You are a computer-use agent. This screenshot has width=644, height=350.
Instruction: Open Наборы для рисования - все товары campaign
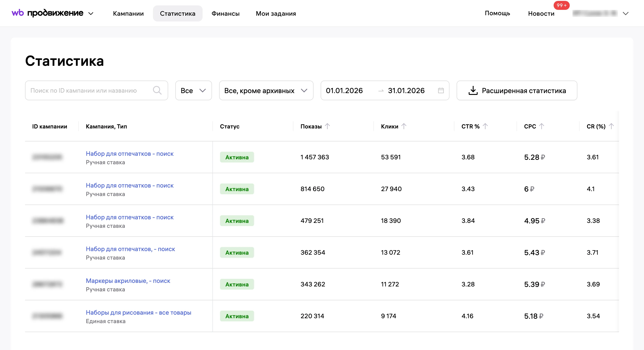pos(138,312)
